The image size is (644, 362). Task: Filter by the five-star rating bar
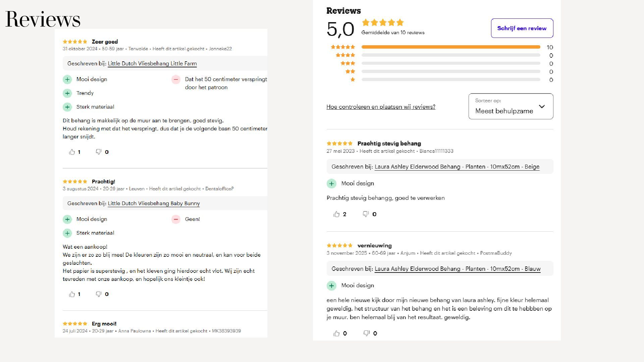click(x=451, y=47)
